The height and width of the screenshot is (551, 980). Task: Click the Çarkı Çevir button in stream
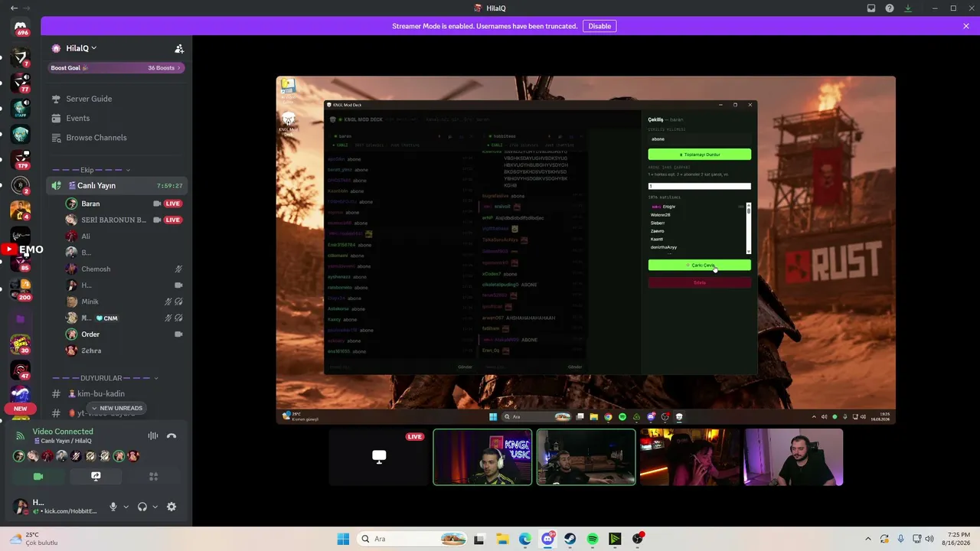(700, 265)
